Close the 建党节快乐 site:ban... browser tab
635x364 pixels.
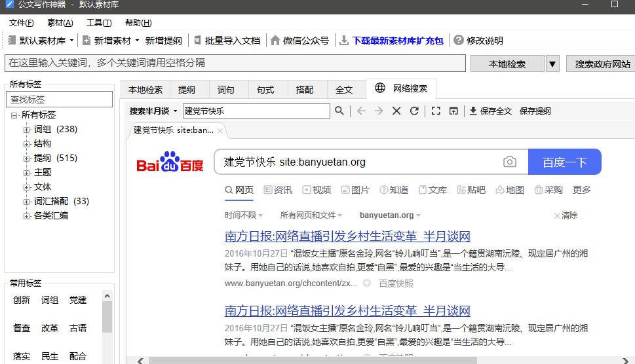click(x=220, y=131)
